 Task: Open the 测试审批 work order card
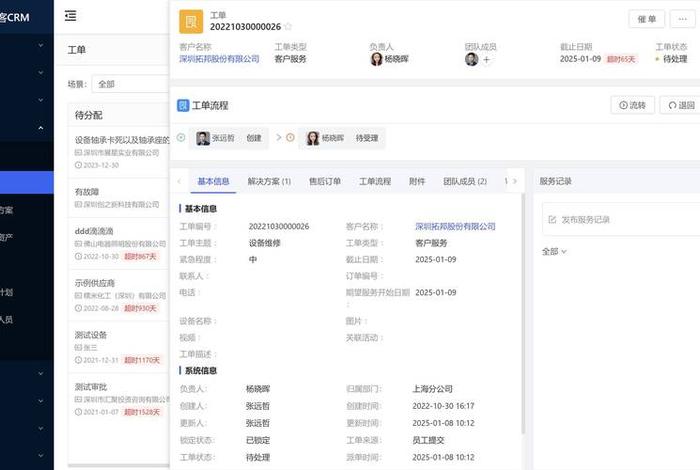coord(119,399)
